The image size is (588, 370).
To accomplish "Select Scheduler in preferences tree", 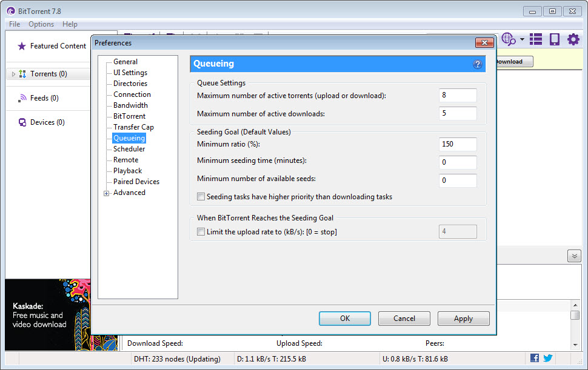I will click(x=129, y=149).
